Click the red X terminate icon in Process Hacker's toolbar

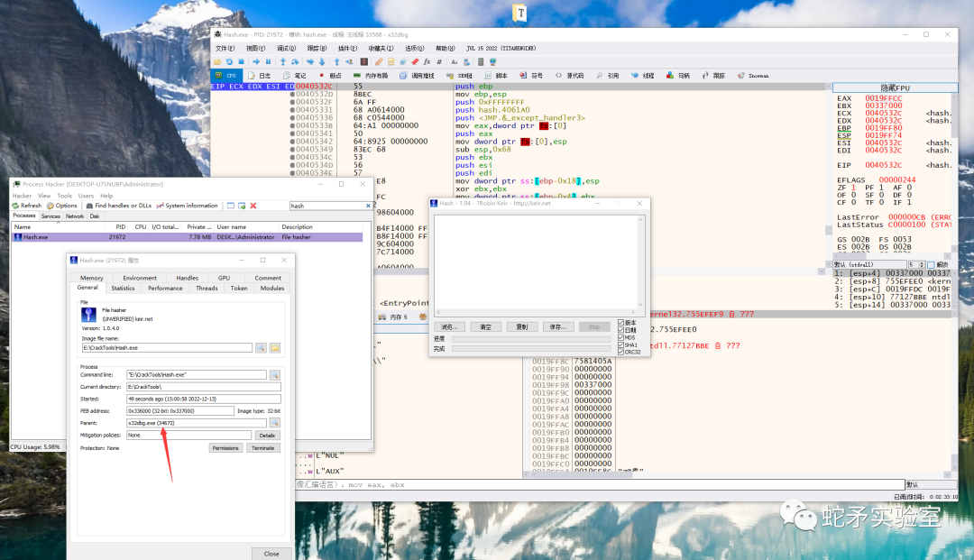(x=253, y=206)
